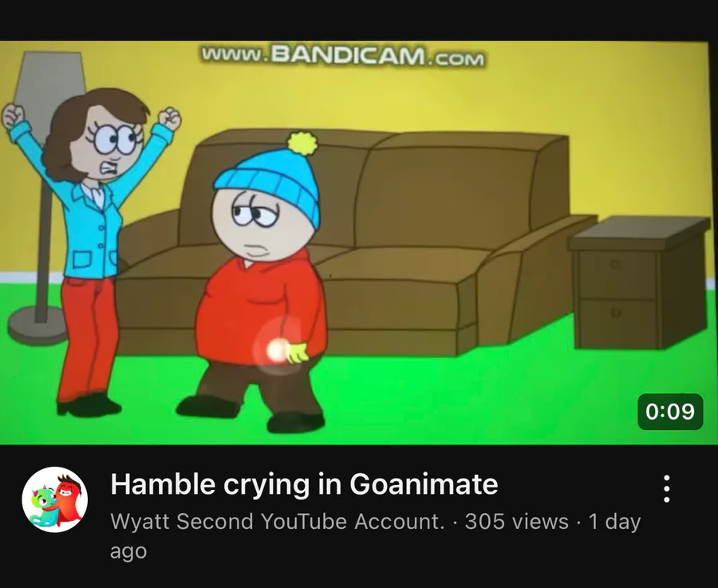Click the boy's yellow glove
Viewport: 718px width, 588px height.
pyautogui.click(x=297, y=353)
